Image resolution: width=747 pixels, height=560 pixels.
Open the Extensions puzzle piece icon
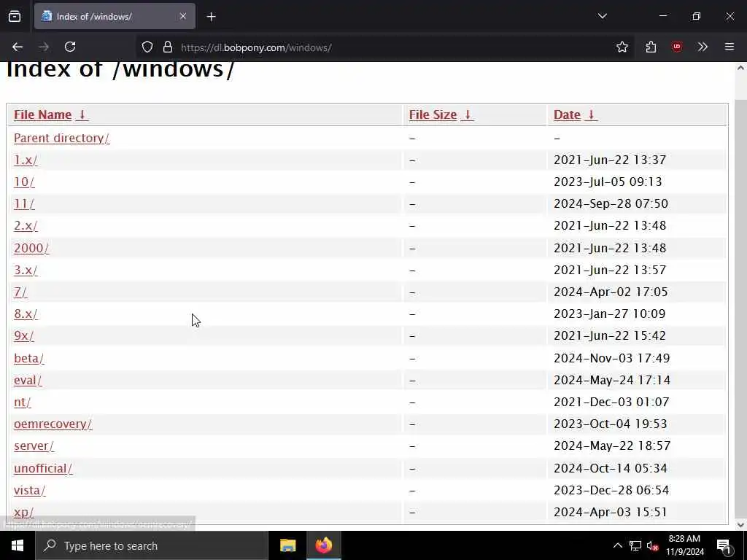tap(651, 47)
